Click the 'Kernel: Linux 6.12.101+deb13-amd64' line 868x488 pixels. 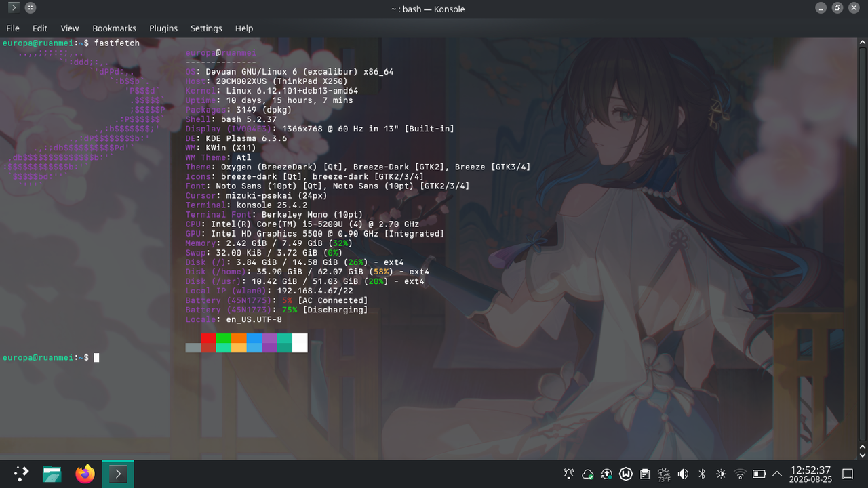point(271,90)
